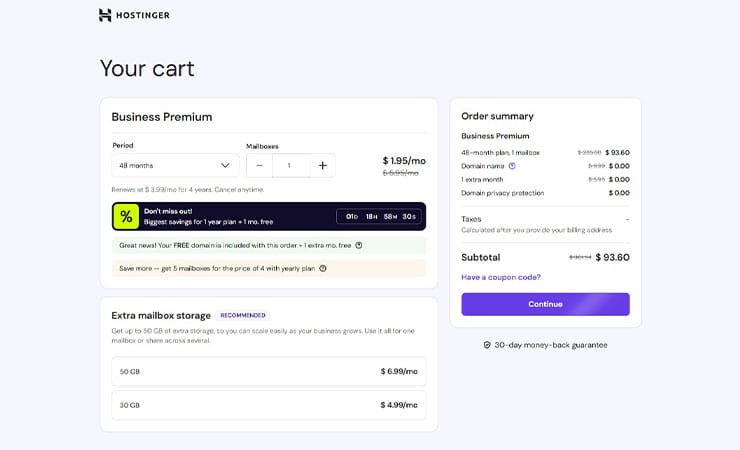Click the 'Domain privacy protection' line
This screenshot has height=450, width=740.
(503, 193)
